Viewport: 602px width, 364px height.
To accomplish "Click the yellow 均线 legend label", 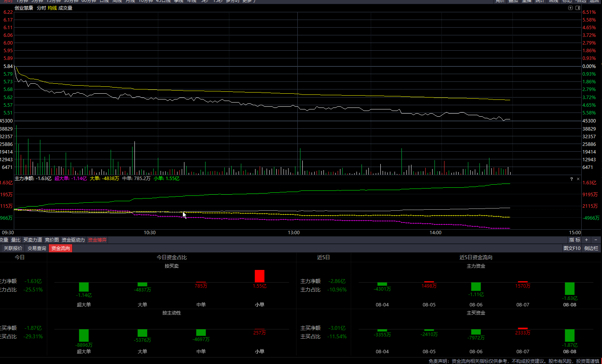I will (52, 8).
